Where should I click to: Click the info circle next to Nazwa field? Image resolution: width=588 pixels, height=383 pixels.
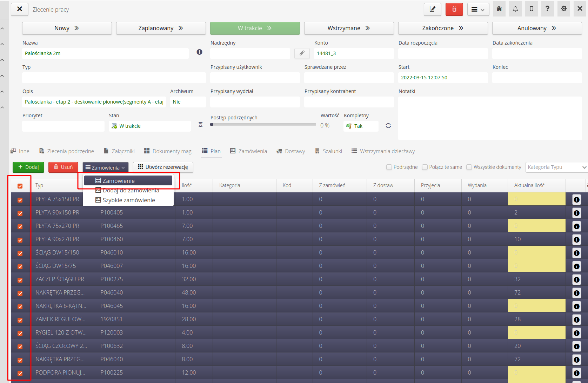199,52
